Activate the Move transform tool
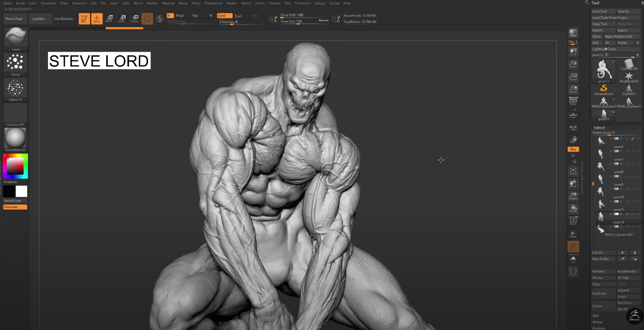644x330 pixels. [x=109, y=19]
